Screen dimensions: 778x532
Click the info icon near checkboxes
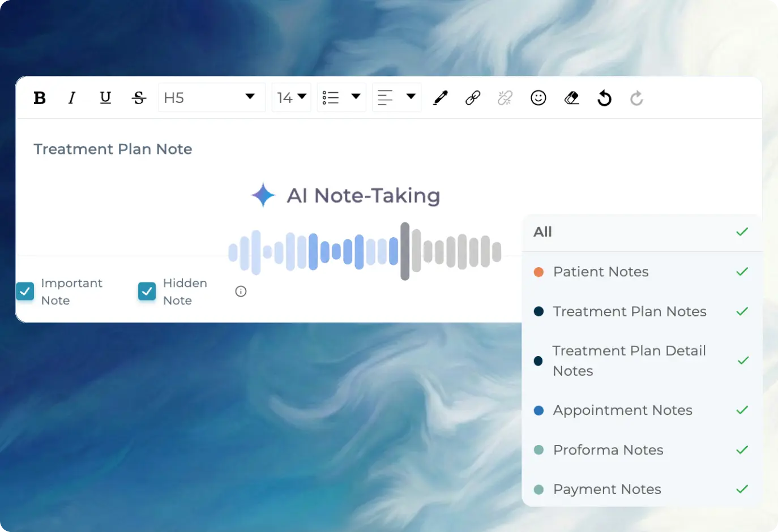241,291
